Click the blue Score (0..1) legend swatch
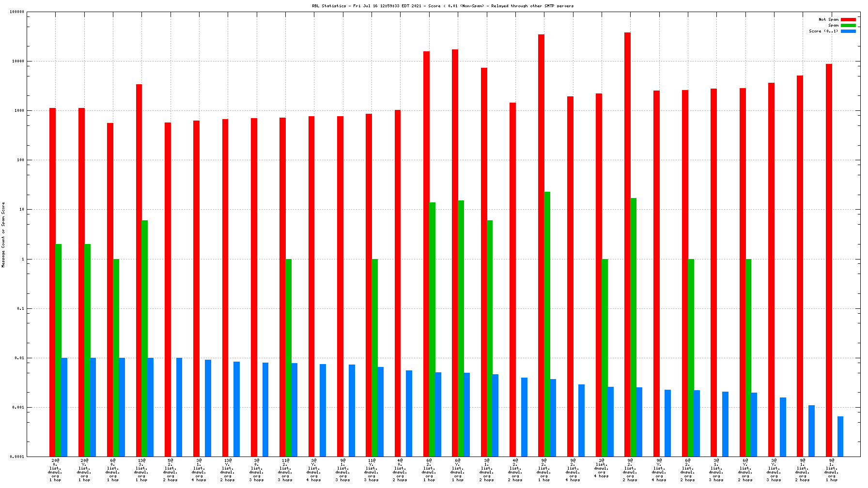868x488 pixels. (x=848, y=31)
